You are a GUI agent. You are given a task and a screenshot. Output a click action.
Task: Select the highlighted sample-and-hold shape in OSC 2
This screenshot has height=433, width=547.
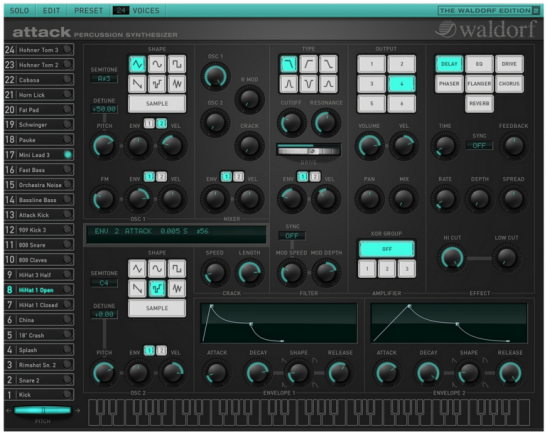[x=157, y=289]
